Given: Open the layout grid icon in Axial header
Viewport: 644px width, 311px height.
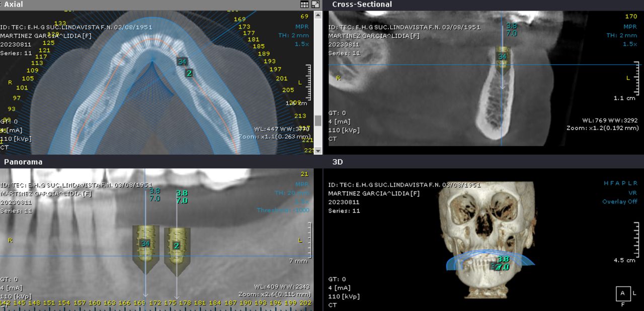Looking at the screenshot, I should (x=304, y=5).
